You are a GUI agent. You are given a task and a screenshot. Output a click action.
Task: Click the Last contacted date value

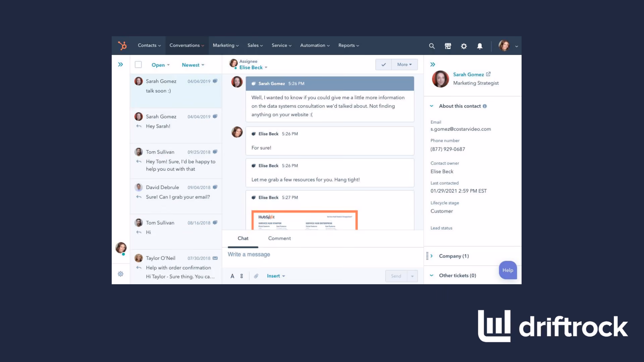point(459,191)
